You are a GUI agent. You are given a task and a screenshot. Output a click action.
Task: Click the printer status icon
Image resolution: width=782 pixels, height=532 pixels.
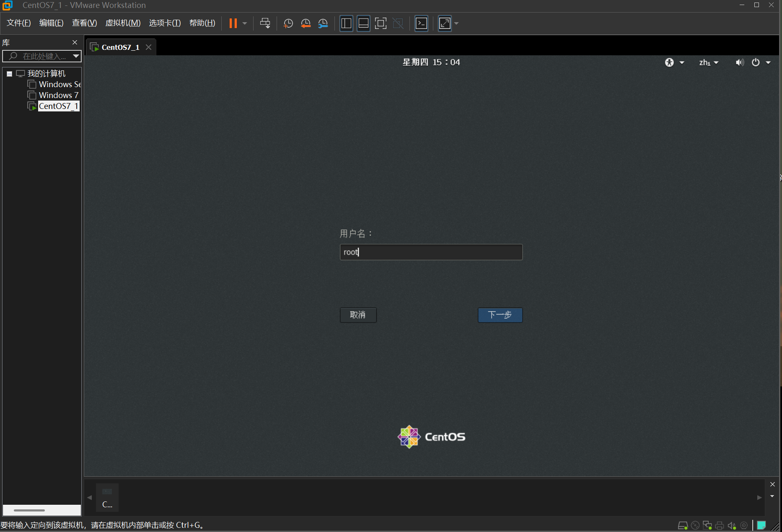click(720, 525)
